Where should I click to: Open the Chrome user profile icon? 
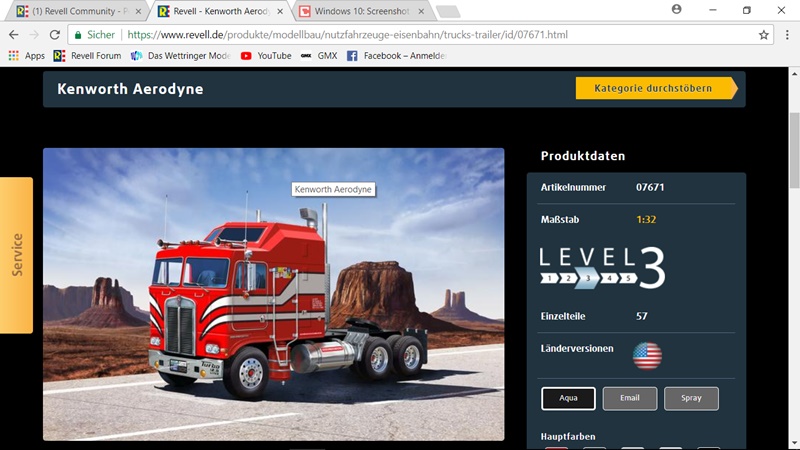point(677,9)
